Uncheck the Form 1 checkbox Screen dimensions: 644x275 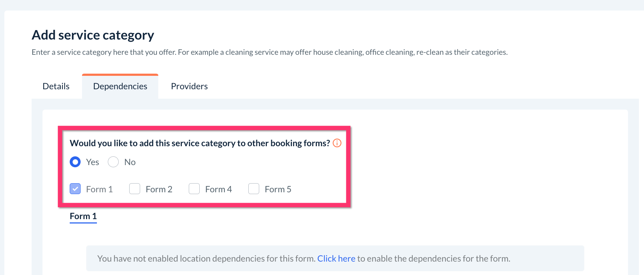click(x=75, y=189)
